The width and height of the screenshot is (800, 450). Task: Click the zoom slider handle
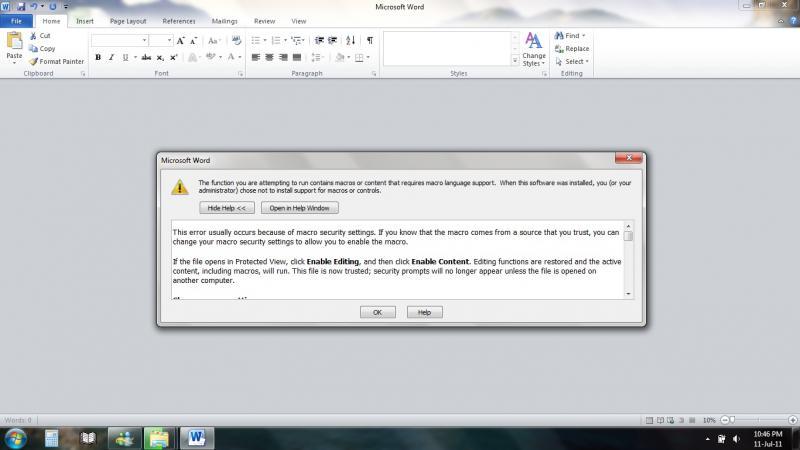point(732,420)
